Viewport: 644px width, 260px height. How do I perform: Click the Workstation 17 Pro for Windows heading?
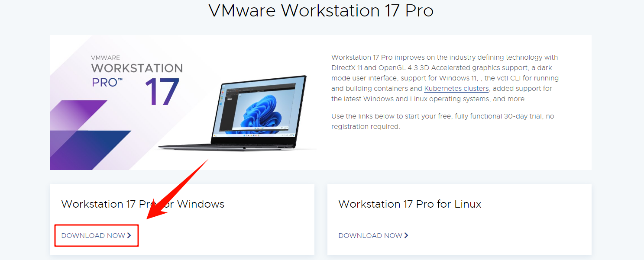click(143, 204)
